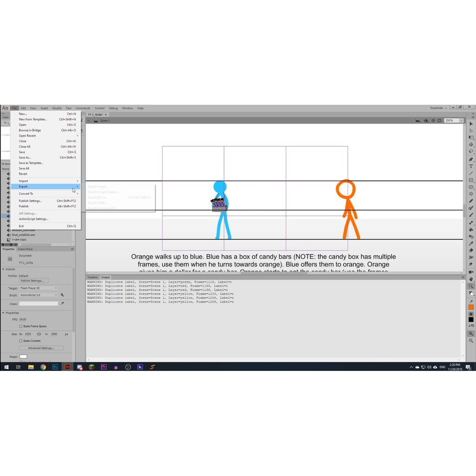476x476 pixels.
Task: Open the Script ActionScript 3.0 dropdown
Action: 39,295
